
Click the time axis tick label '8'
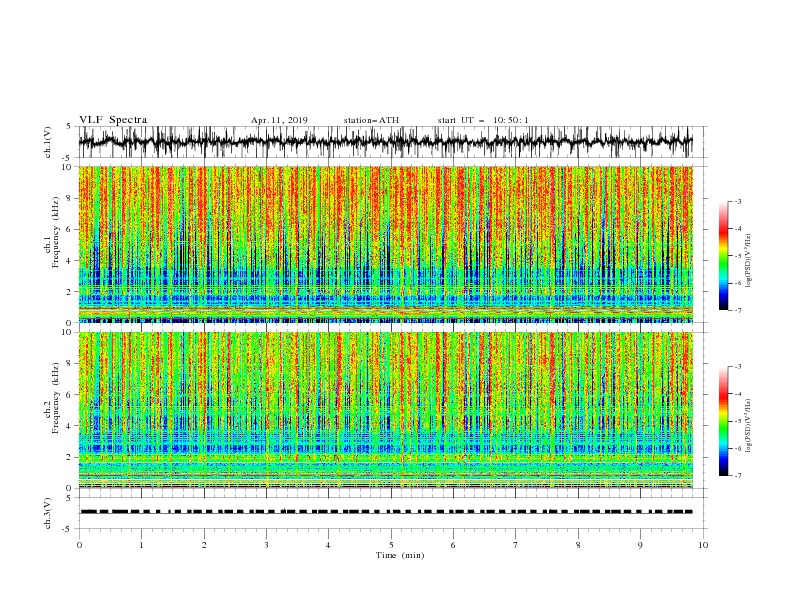(578, 545)
